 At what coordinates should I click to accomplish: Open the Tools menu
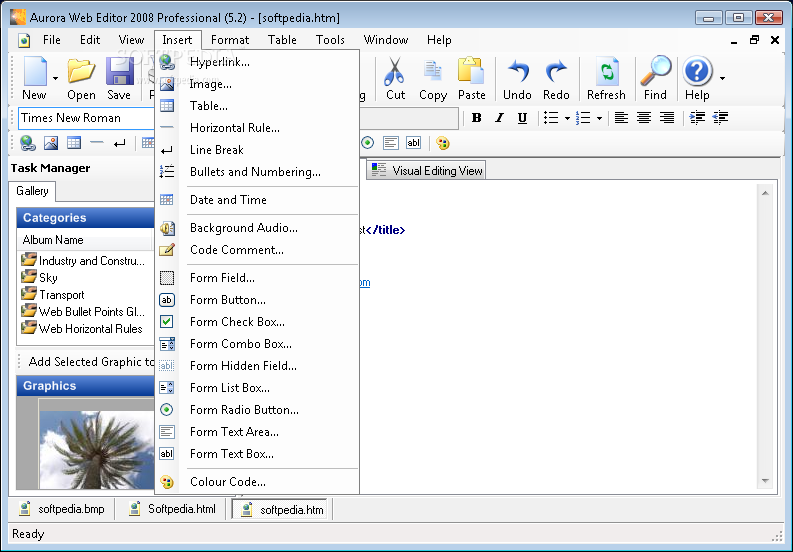point(330,40)
